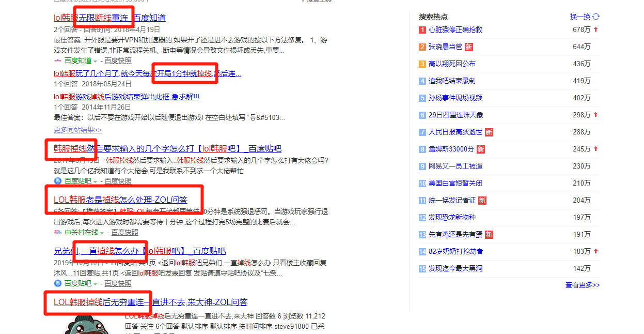The width and height of the screenshot is (644, 334).
Task: Click the 新 badge next to 人民日报高狄逝世
Action: tap(489, 132)
